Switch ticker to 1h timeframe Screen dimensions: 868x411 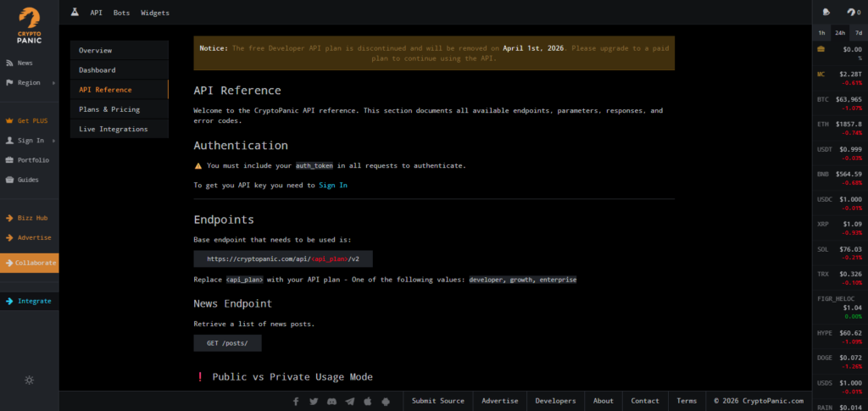tap(821, 33)
